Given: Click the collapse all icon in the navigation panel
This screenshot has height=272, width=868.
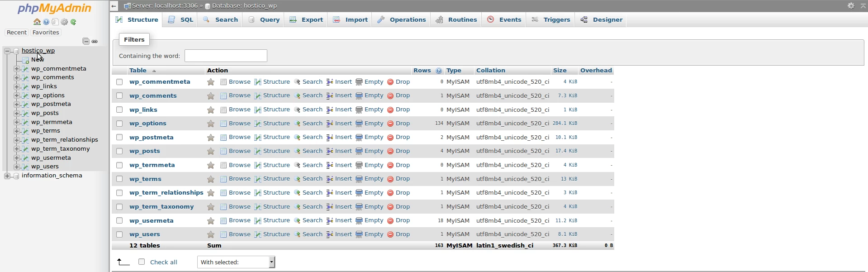Looking at the screenshot, I should [x=86, y=41].
